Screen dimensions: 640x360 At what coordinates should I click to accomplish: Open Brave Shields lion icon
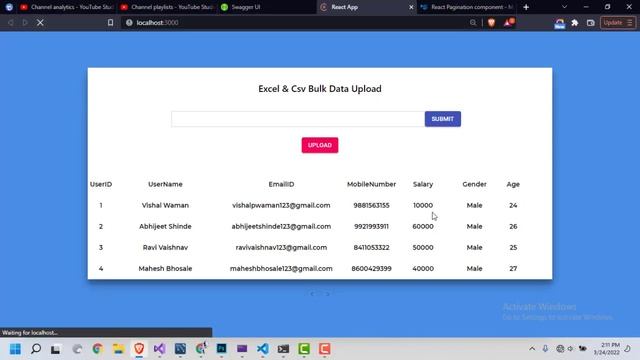pos(491,23)
